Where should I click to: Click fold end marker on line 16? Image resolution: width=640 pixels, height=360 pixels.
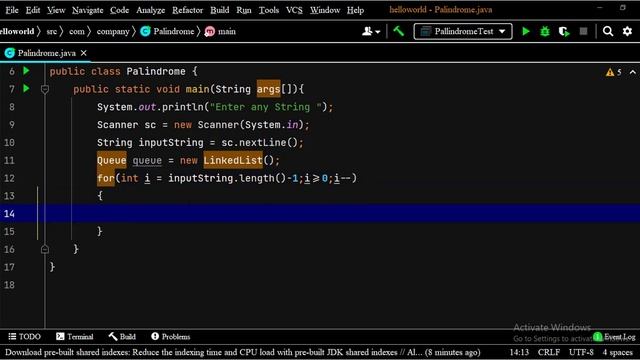click(45, 249)
